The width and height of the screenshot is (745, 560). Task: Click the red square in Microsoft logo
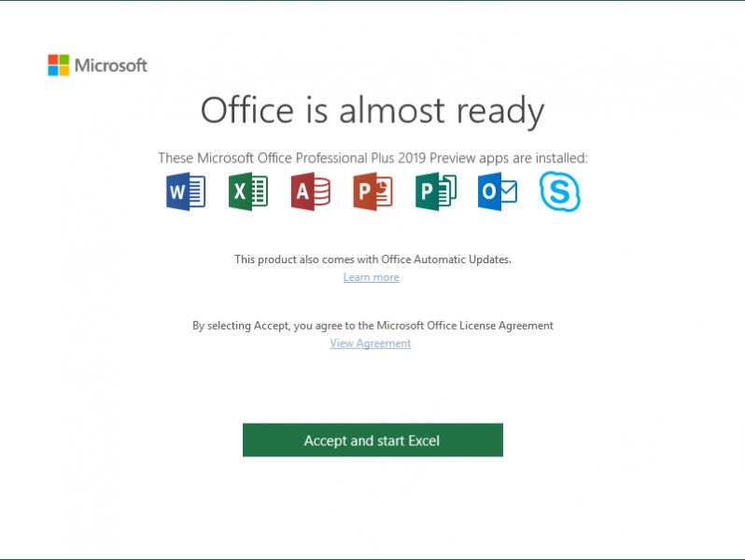pos(53,60)
